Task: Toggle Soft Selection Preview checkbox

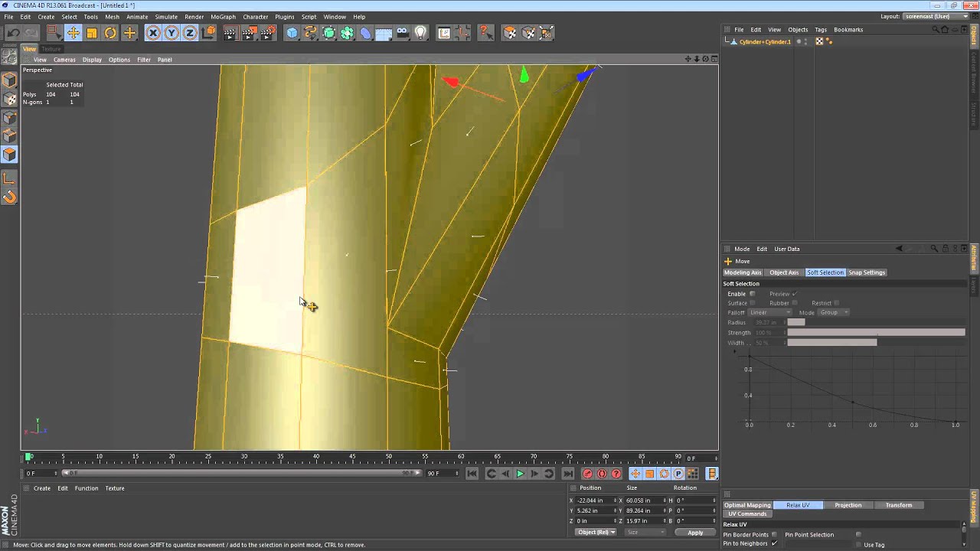Action: [x=794, y=294]
